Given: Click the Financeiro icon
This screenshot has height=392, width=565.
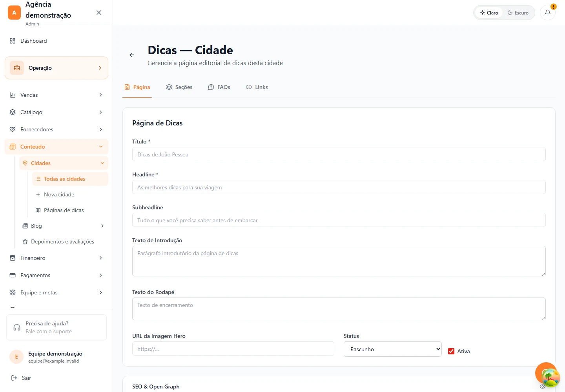Looking at the screenshot, I should click(x=13, y=258).
